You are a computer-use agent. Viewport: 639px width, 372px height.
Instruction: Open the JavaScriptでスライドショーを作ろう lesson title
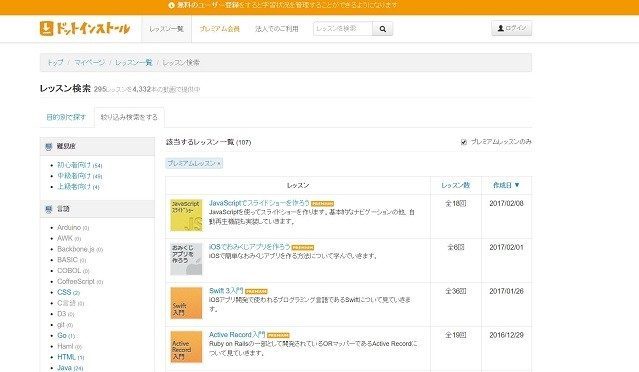point(259,203)
